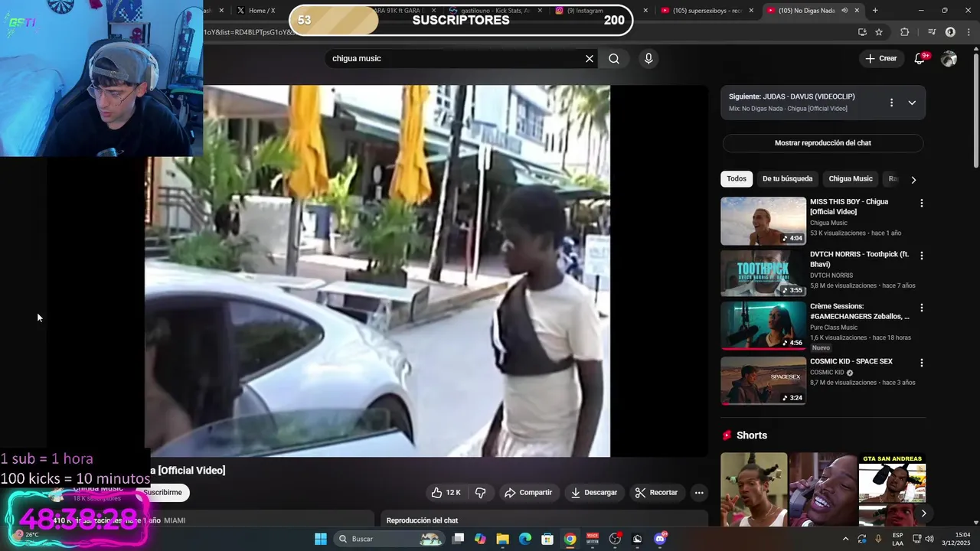Show more filter chips with the right arrow
The width and height of the screenshot is (980, 551).
pyautogui.click(x=913, y=180)
